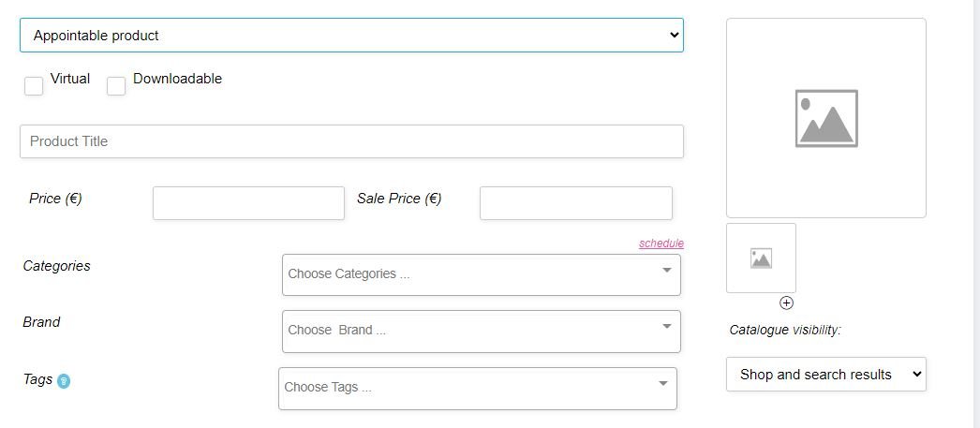Click the Downloadable label text

coord(177,79)
